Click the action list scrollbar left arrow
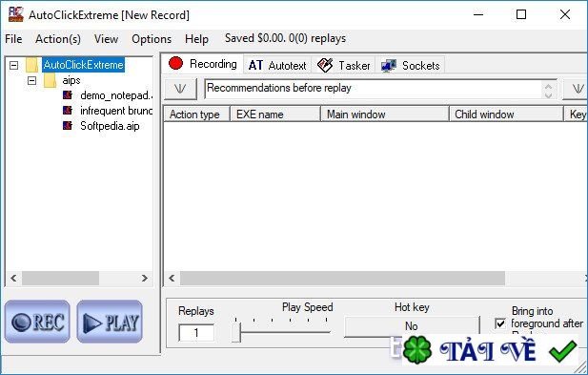This screenshot has height=375, width=588. coord(172,279)
